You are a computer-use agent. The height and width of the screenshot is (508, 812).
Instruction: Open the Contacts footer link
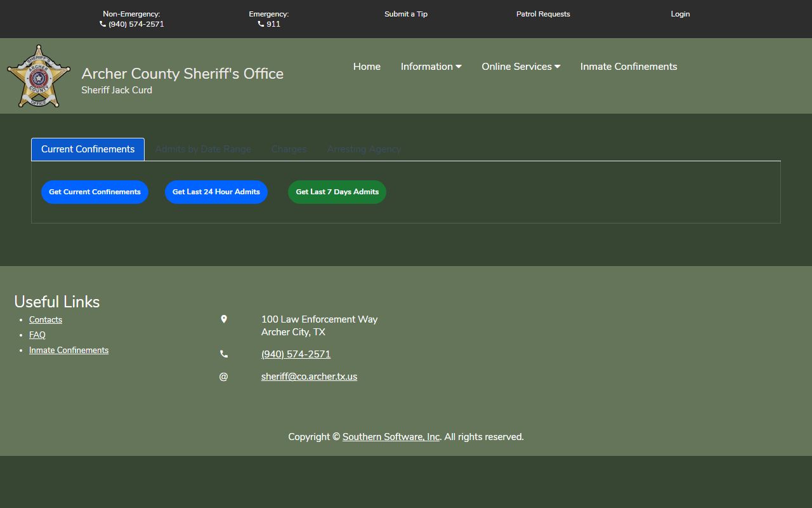(46, 320)
